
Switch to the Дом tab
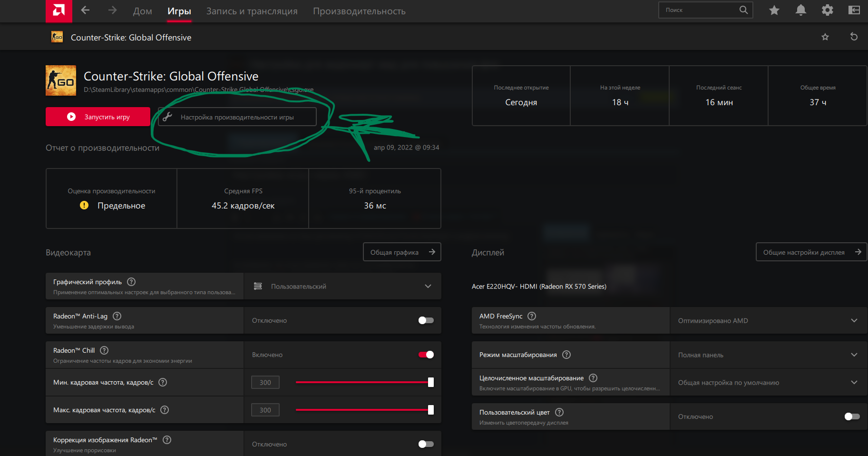click(143, 11)
